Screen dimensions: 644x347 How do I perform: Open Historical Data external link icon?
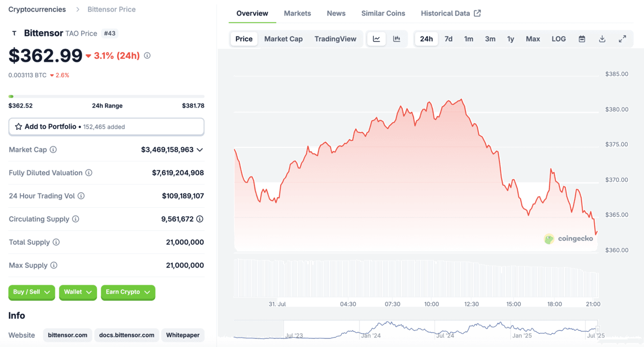coord(477,13)
